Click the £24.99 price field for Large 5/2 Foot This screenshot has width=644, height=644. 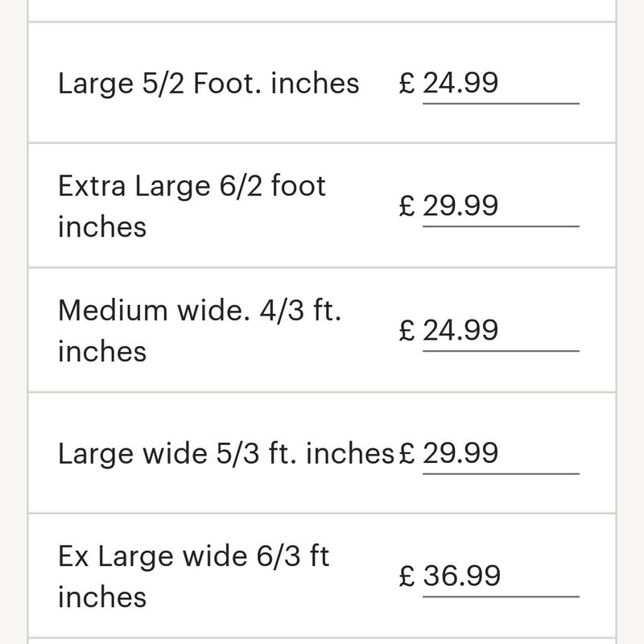coord(499,83)
